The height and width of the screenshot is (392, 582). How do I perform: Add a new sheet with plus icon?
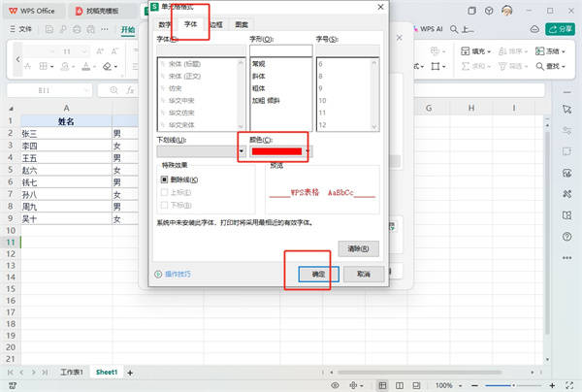[x=130, y=373]
